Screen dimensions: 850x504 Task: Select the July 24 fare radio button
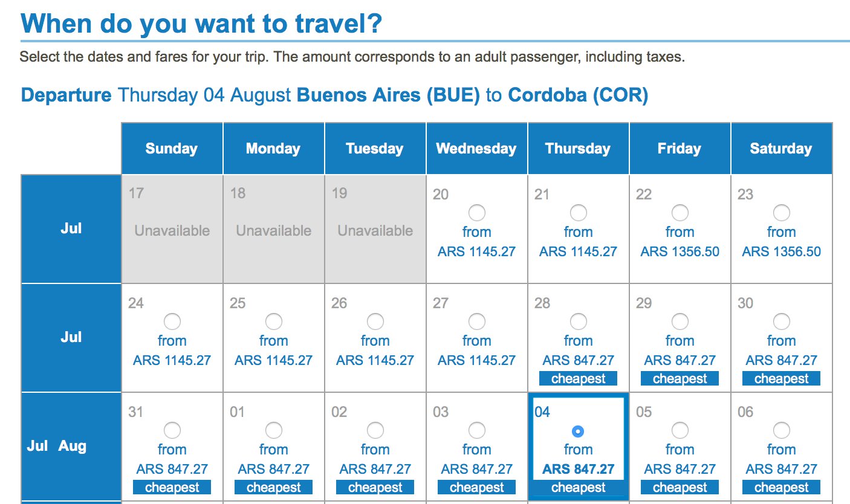(172, 321)
